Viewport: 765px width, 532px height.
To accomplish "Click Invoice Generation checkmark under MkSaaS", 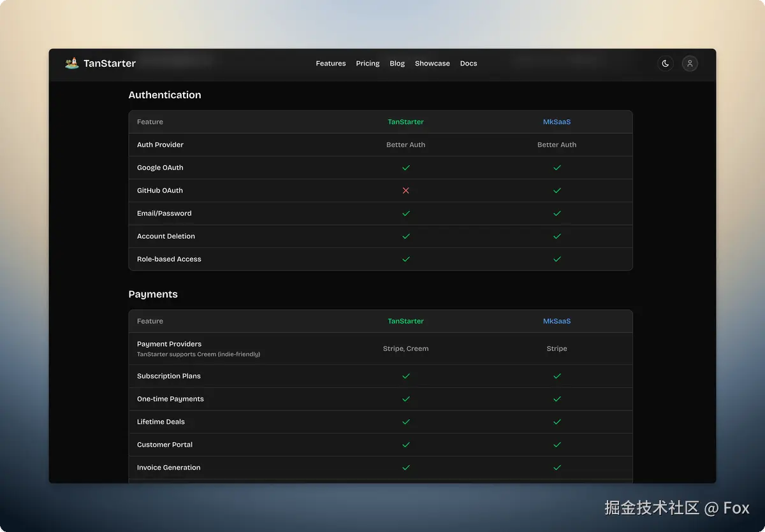I will (557, 468).
